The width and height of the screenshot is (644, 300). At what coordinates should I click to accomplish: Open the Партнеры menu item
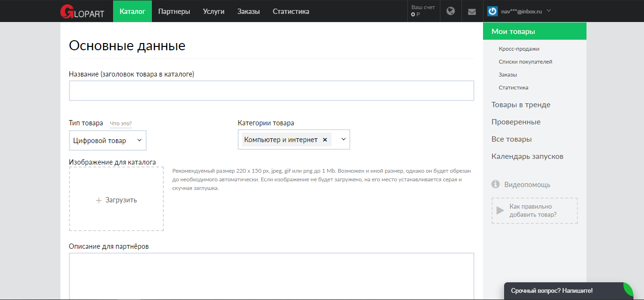[x=174, y=11]
